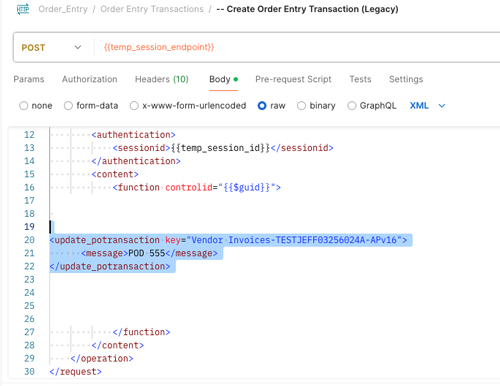Click the closing operation tag line 29
This screenshot has height=386, width=500.
[102, 358]
